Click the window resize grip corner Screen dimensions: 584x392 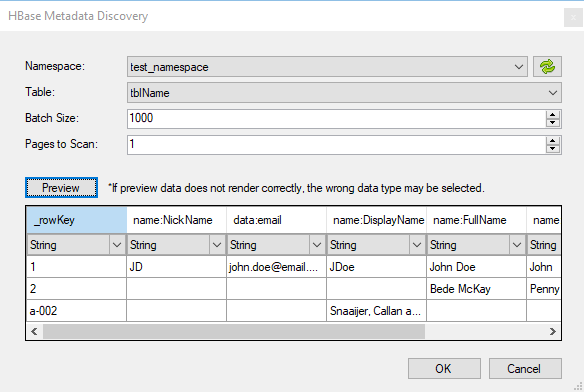click(579, 387)
